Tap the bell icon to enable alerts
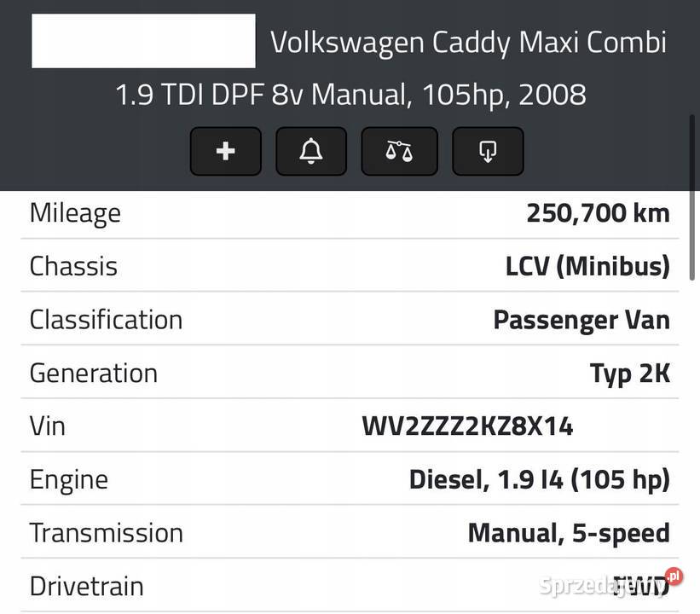Screen dimensions: 700x614 (311, 150)
